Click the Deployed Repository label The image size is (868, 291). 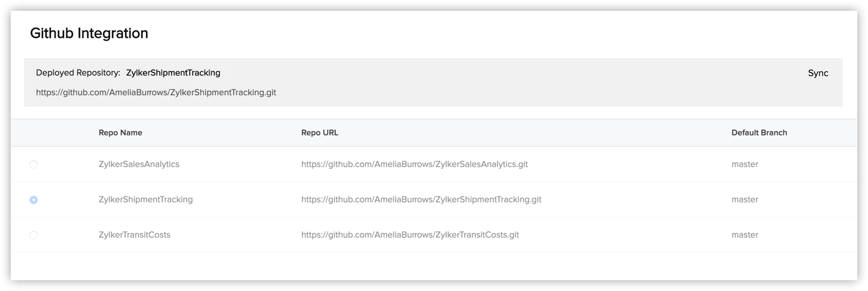point(78,73)
